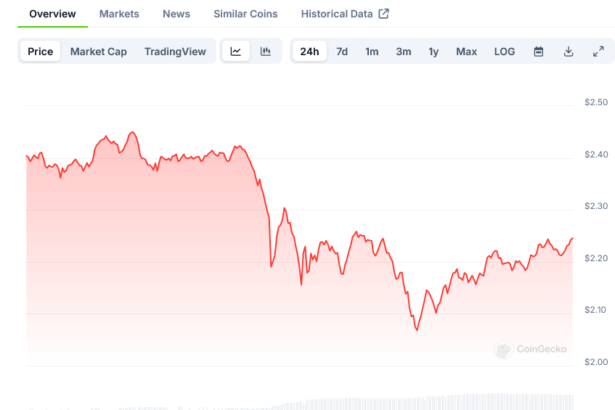Select the 24h time range
The image size is (615, 410).
pos(310,52)
